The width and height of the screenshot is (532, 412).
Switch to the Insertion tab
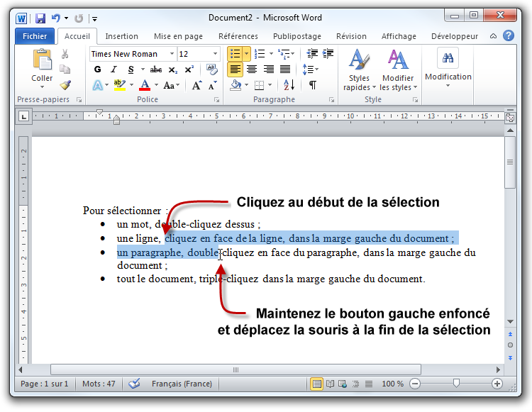coord(121,36)
